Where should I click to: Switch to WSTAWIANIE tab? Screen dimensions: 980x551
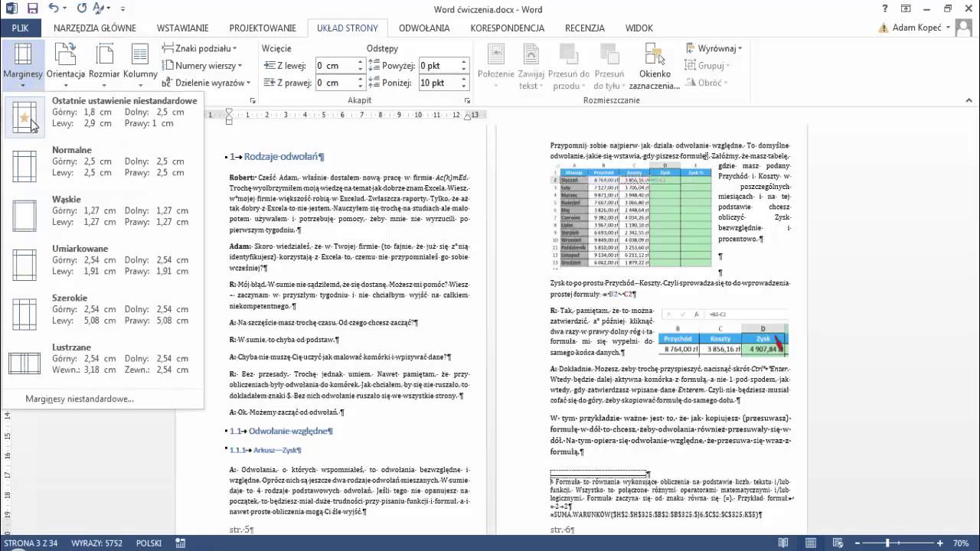pos(183,28)
